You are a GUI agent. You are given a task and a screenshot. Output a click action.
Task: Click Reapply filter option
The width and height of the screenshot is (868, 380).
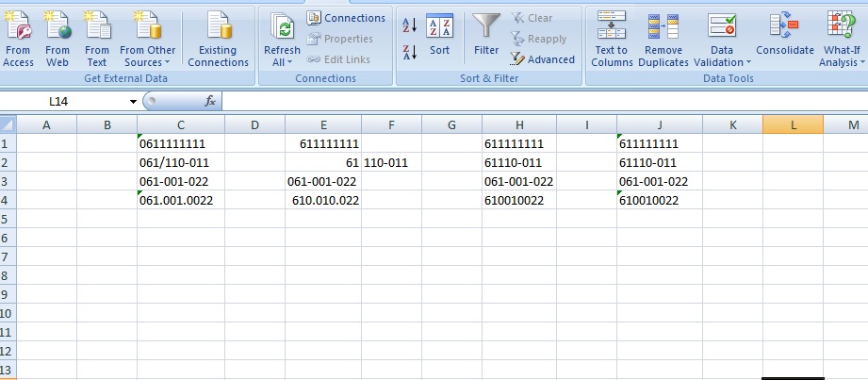click(x=539, y=39)
